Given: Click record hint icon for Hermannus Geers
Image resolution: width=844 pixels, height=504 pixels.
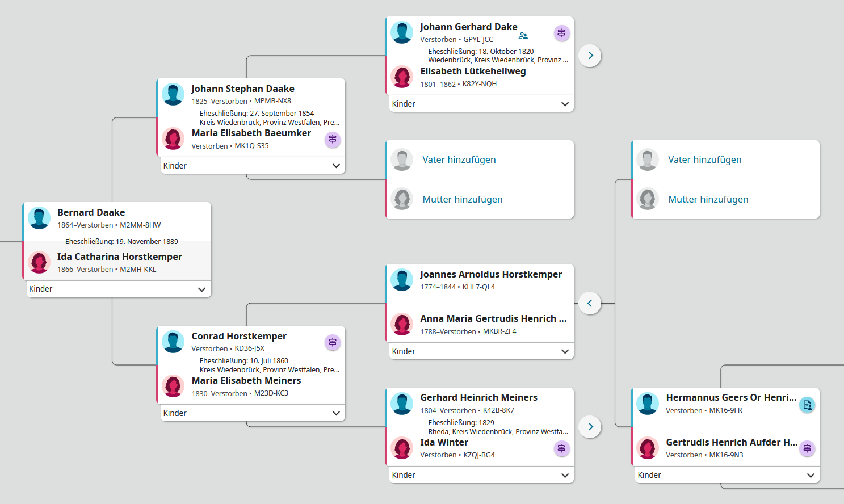Looking at the screenshot, I should [x=807, y=405].
